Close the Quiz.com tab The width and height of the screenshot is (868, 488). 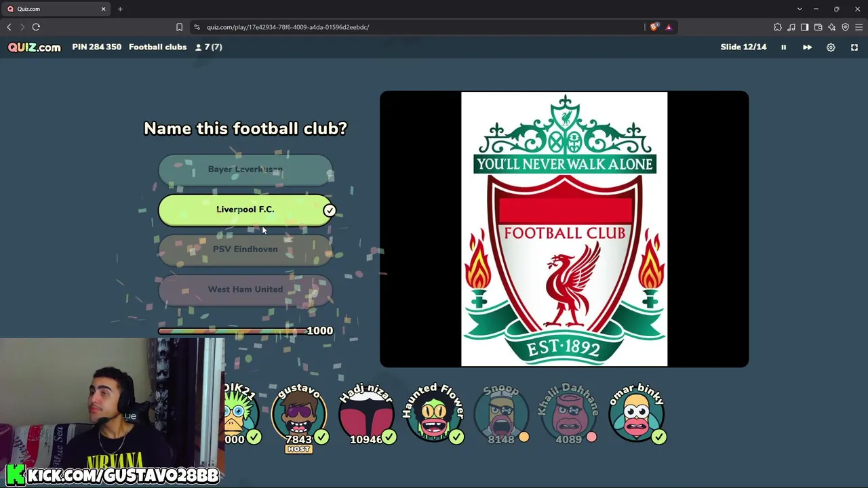[103, 9]
